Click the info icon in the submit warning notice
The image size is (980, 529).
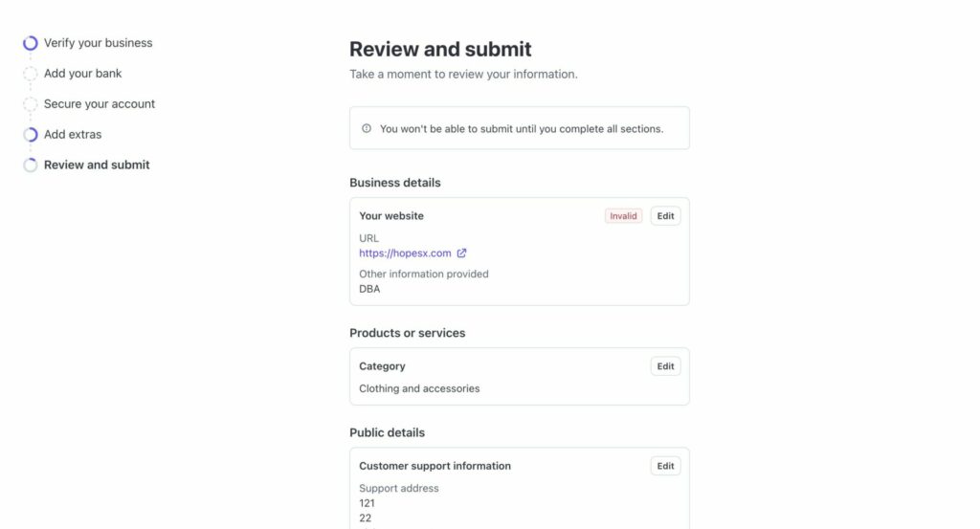click(367, 128)
